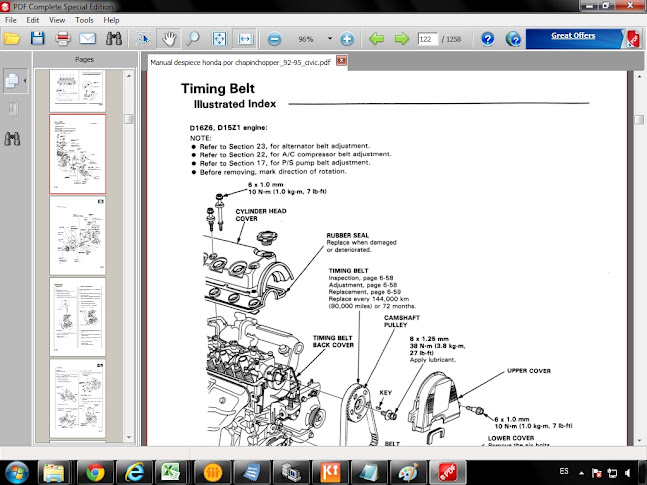Viewport: 647px width, 485px height.
Task: Open the third page thumbnail in Pages panel
Action: point(78,236)
